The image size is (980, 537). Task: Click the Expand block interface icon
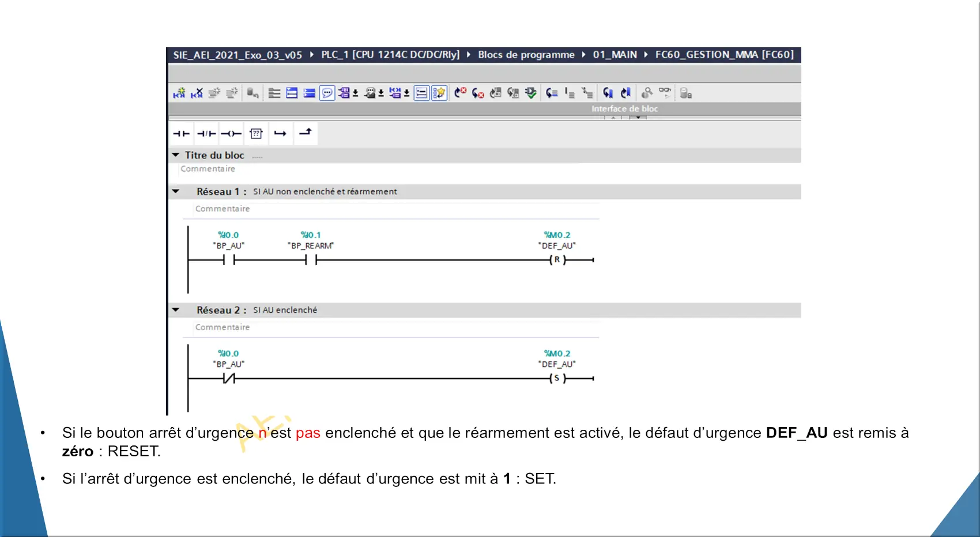coord(274,93)
